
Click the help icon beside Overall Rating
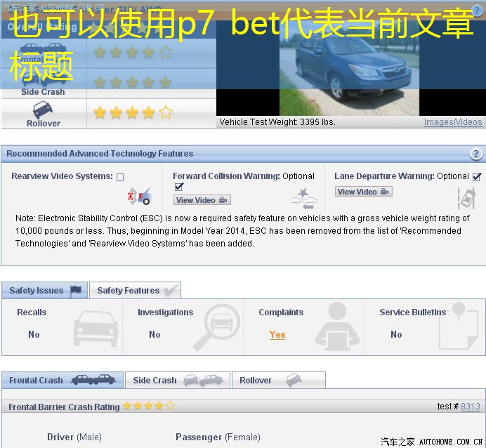pyautogui.click(x=477, y=11)
